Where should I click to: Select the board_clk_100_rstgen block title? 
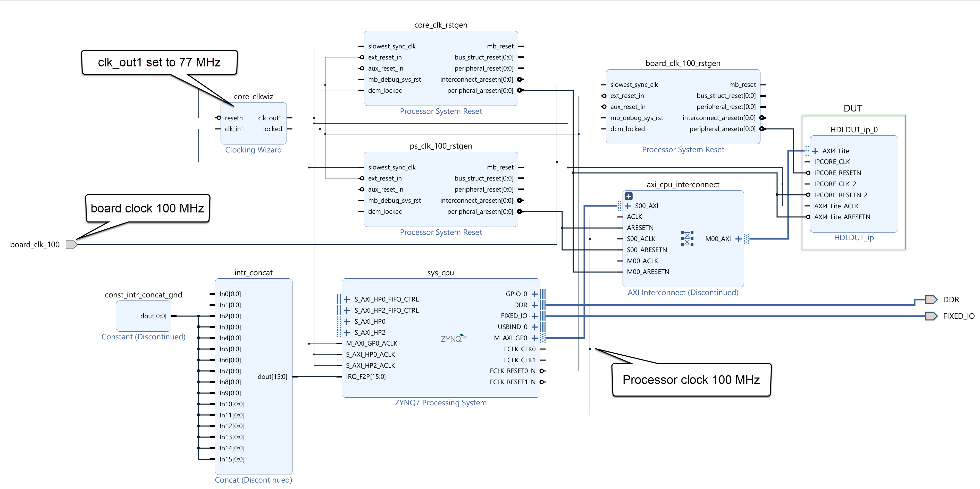pyautogui.click(x=683, y=64)
